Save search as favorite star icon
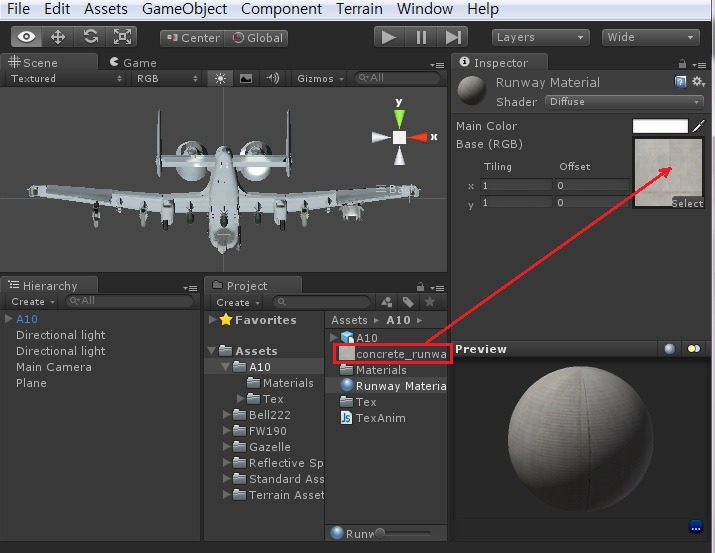This screenshot has width=715, height=553. [x=430, y=302]
